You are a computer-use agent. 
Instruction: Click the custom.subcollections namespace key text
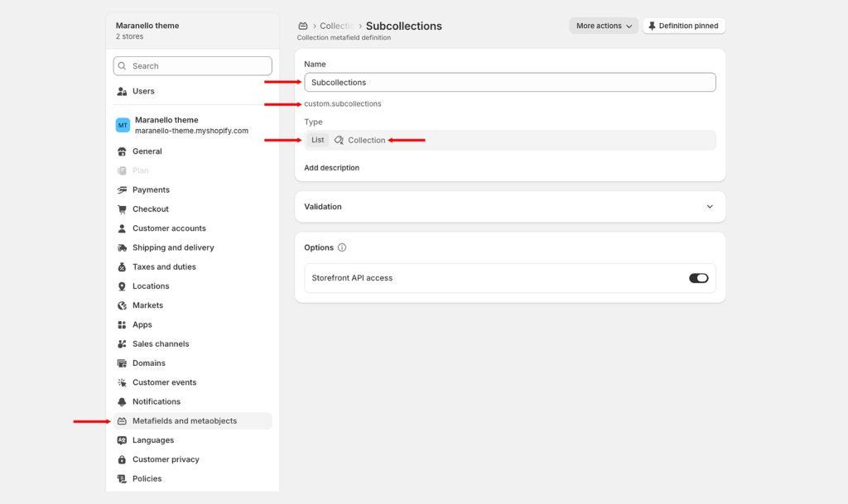[342, 103]
